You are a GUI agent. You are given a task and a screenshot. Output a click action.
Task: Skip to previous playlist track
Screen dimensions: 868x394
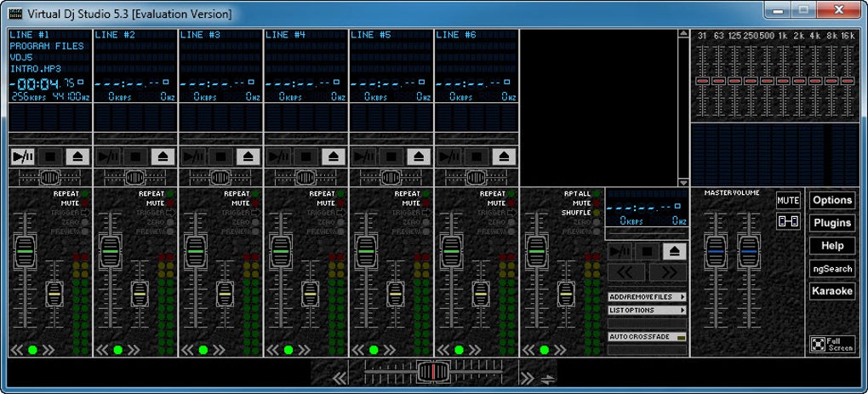tap(626, 272)
